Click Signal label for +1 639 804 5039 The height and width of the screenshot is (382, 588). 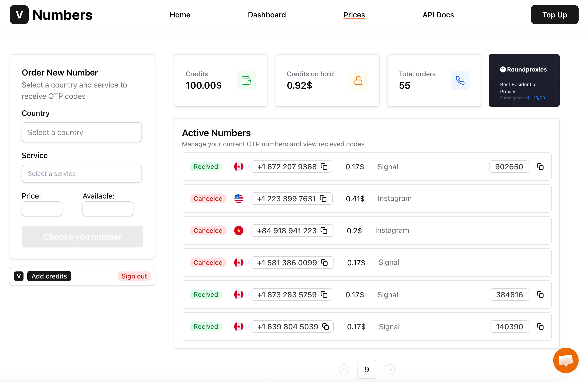click(x=389, y=327)
